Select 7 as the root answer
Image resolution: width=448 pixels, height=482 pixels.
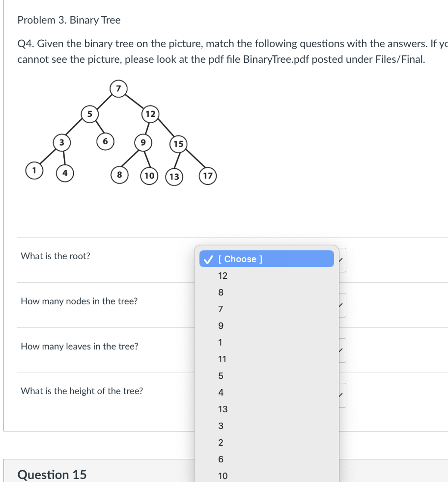pos(266,309)
